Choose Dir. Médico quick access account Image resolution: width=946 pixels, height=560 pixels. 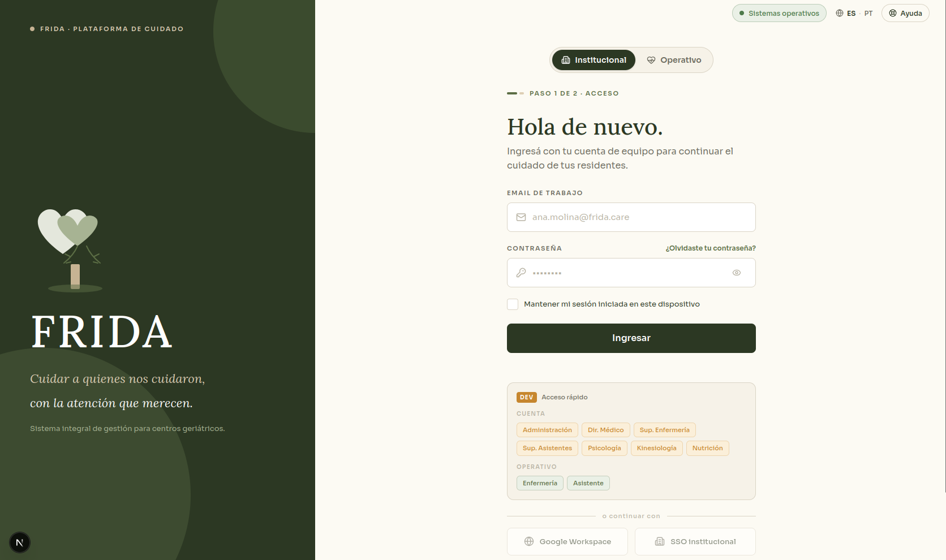(x=605, y=430)
